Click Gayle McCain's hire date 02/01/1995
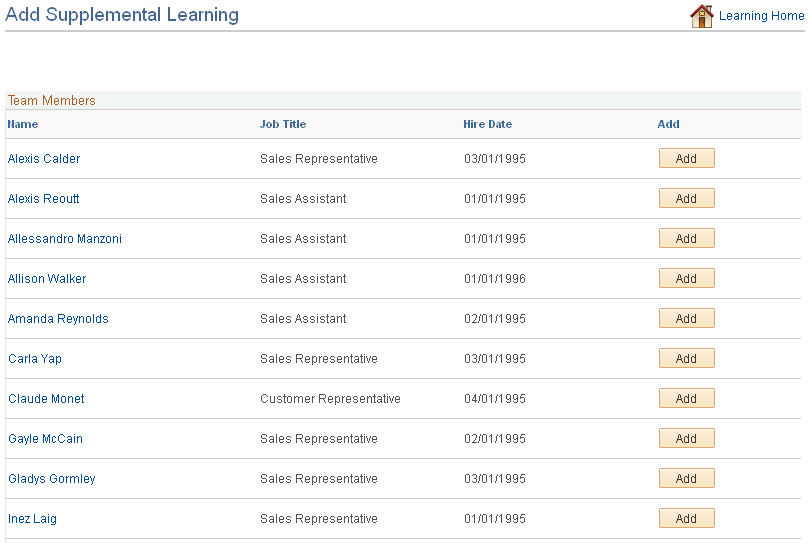The image size is (808, 543). tap(495, 439)
